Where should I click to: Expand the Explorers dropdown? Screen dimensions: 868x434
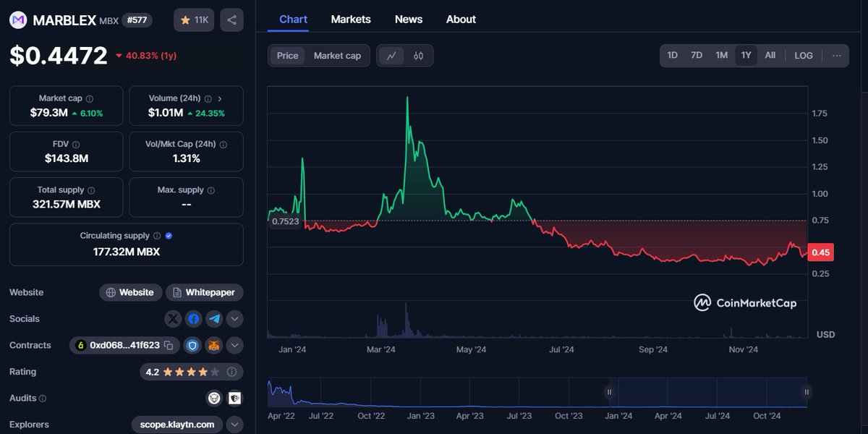pyautogui.click(x=234, y=424)
